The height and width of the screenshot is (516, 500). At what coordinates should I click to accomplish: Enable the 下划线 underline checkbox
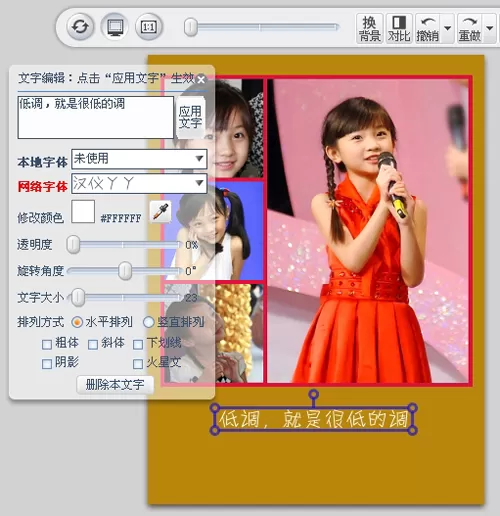pos(138,344)
